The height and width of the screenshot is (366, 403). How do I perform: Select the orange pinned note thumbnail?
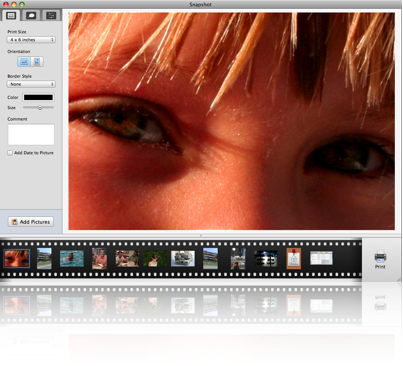tap(294, 258)
